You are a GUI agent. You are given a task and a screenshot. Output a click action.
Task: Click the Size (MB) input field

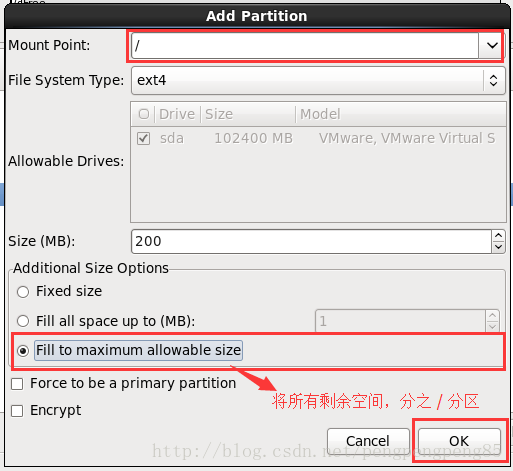click(311, 241)
